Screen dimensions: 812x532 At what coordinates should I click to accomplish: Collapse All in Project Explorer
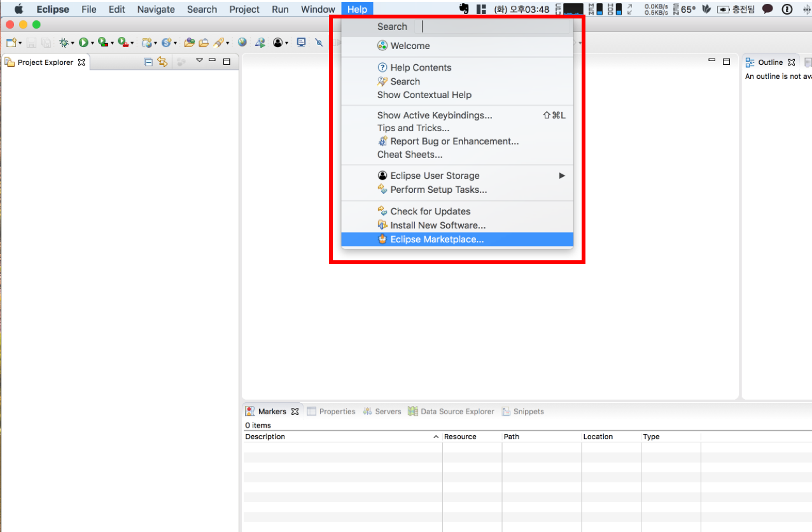pos(148,62)
